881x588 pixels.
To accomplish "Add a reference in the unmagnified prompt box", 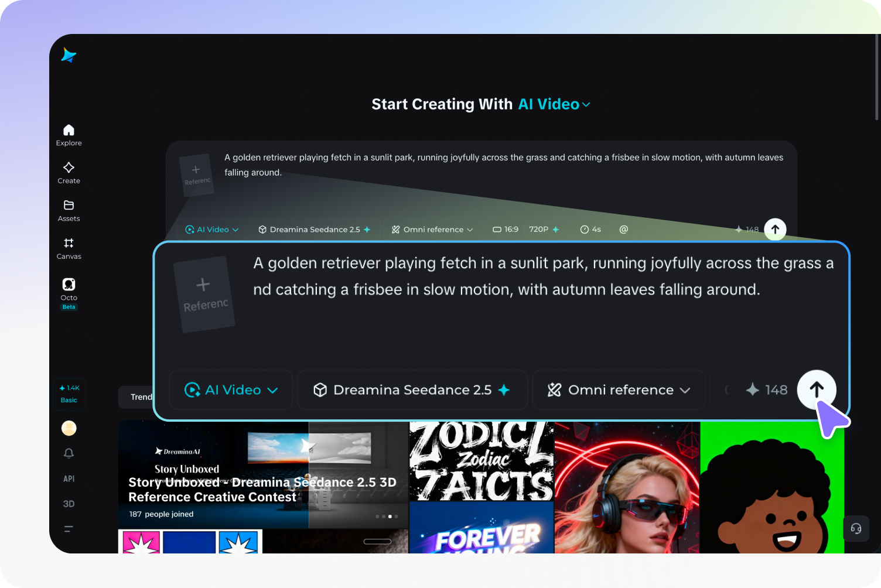I will click(x=197, y=175).
